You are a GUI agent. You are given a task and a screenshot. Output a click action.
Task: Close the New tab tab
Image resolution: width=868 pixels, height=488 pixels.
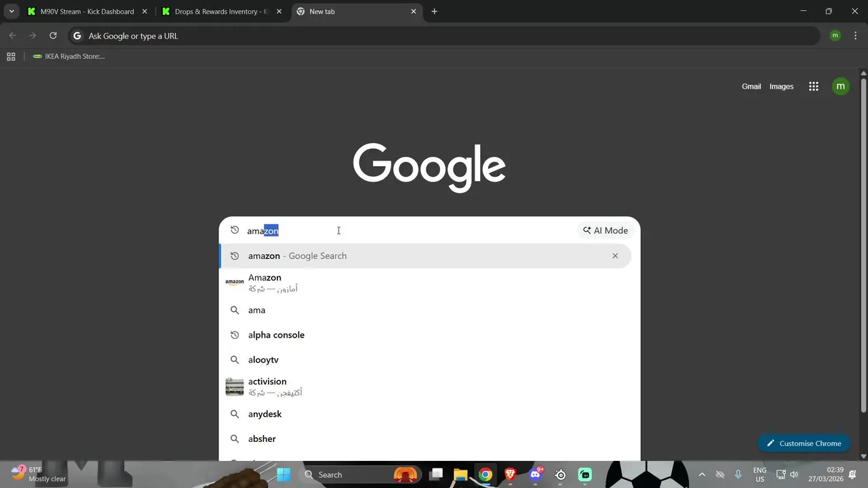[414, 12]
